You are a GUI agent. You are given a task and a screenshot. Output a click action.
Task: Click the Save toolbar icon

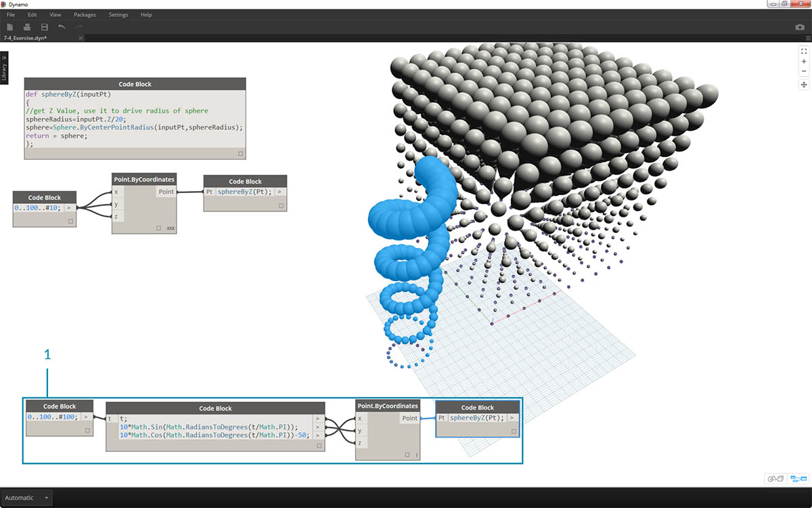45,27
